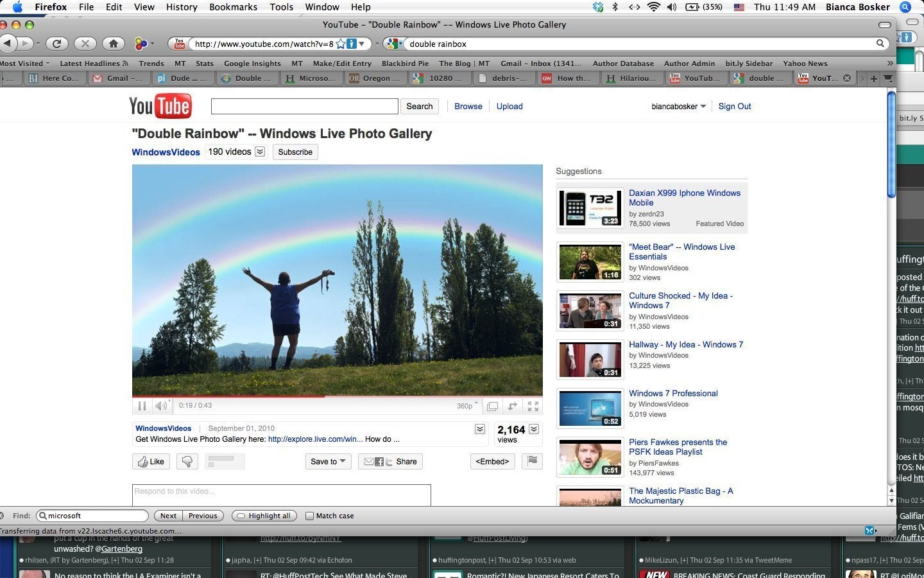Viewport: 924px width, 578px height.
Task: Enter full screen video mode
Action: coord(533,406)
